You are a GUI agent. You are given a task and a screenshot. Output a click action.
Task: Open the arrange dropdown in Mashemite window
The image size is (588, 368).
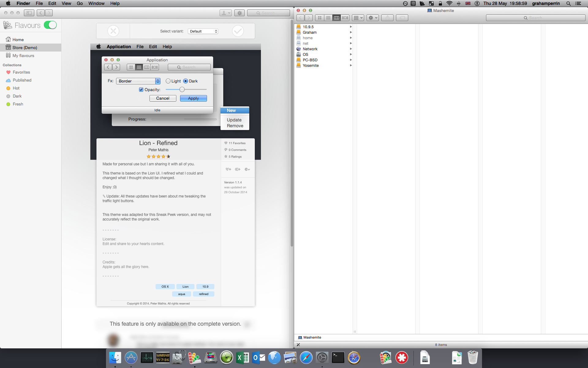coord(358,18)
